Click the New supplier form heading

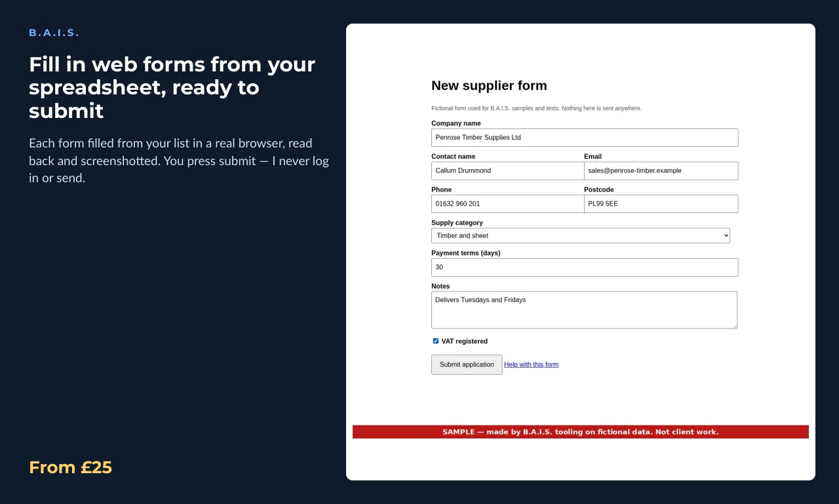tap(489, 86)
